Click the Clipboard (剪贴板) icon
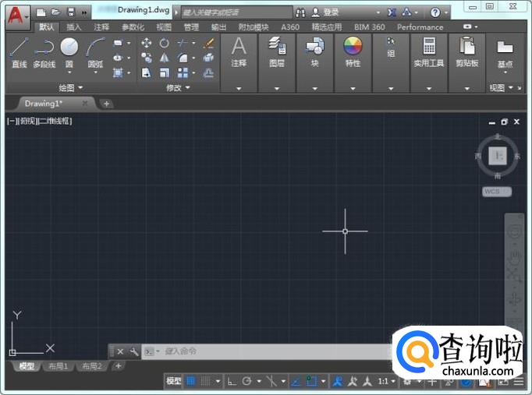This screenshot has width=532, height=395. 468,48
